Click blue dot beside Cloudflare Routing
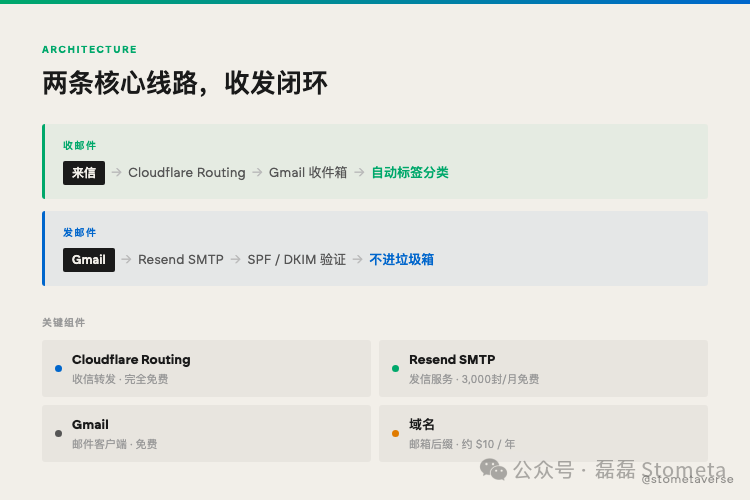 pos(58,368)
